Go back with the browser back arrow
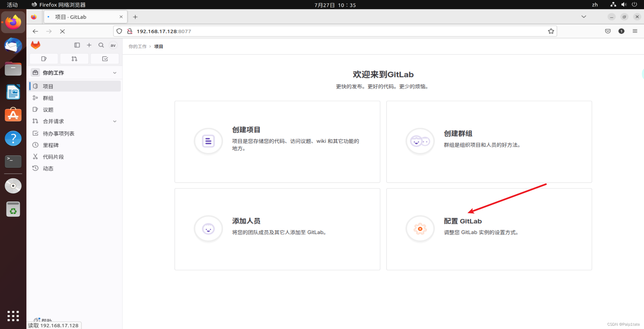This screenshot has width=644, height=329. coord(35,31)
